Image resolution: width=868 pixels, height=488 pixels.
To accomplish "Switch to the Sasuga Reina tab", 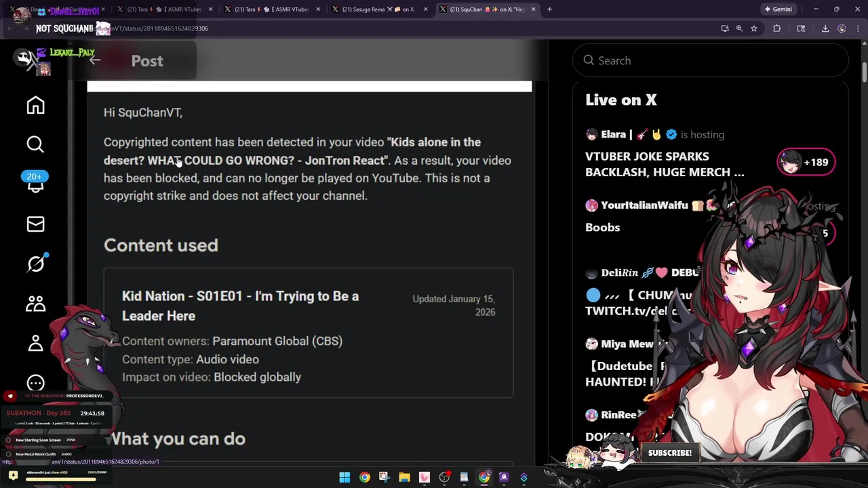I will coord(378,9).
